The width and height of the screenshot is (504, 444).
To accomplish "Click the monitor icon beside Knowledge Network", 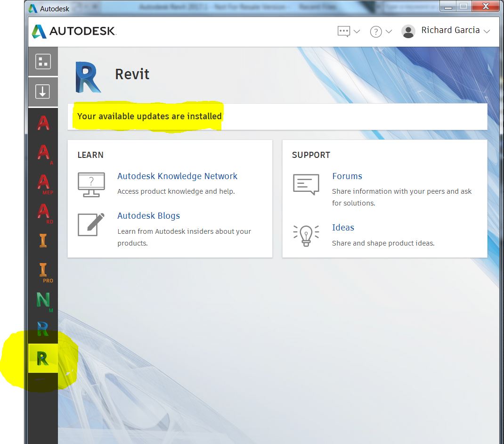I will tap(91, 183).
